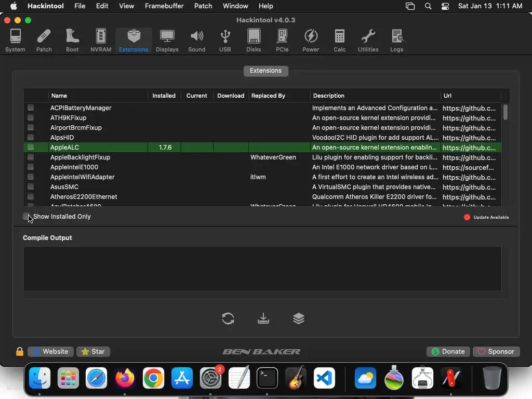Viewport: 532px width, 399px height.
Task: Open System Settings from the Dock
Action: 210,378
